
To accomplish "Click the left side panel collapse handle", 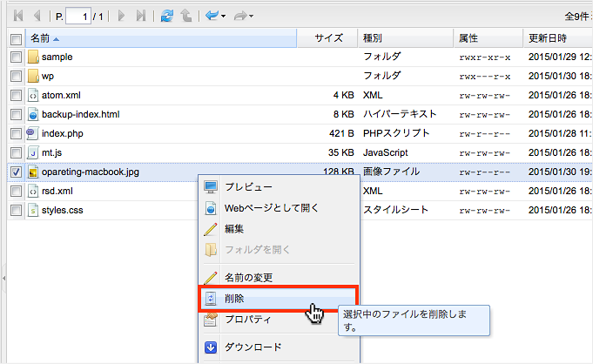I will click(3, 278).
